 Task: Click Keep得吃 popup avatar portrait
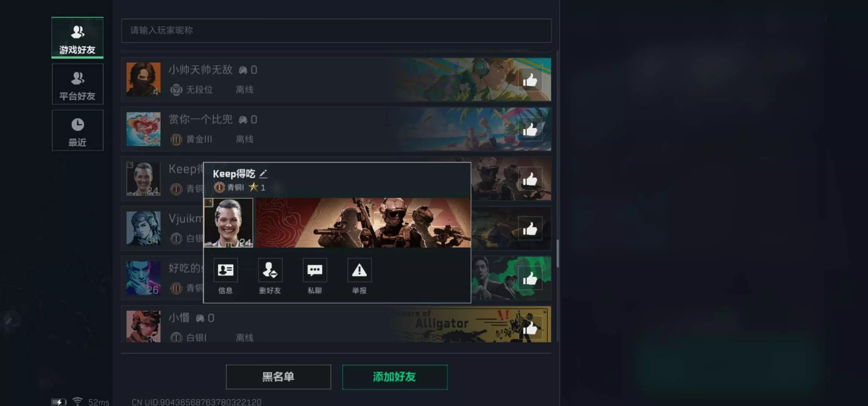click(x=228, y=223)
